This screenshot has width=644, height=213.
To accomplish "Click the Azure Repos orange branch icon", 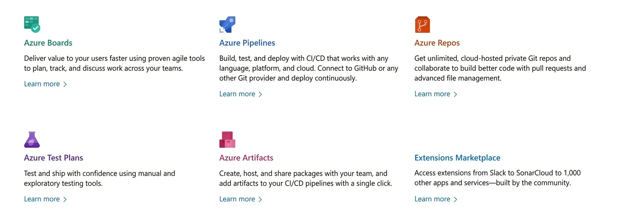I will click(x=422, y=24).
